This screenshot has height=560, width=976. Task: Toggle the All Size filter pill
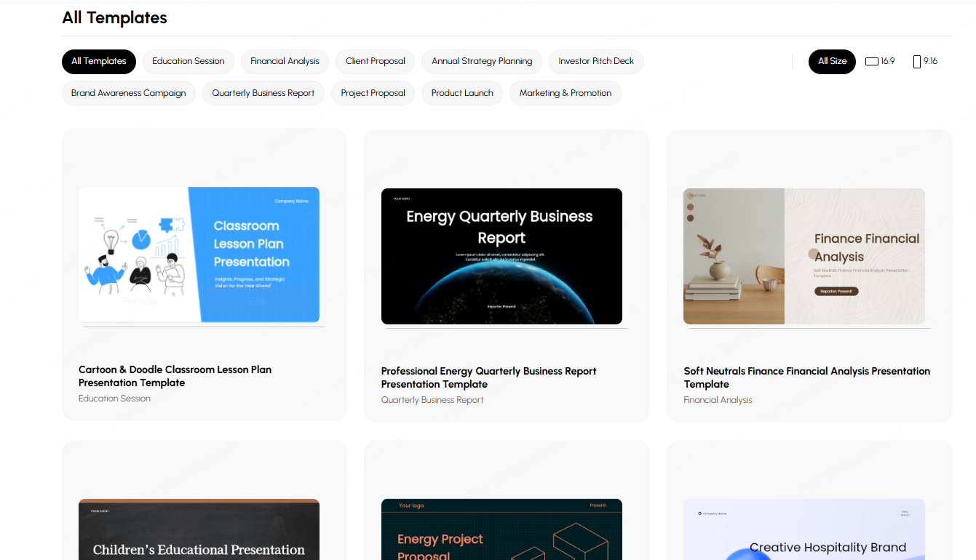(832, 62)
